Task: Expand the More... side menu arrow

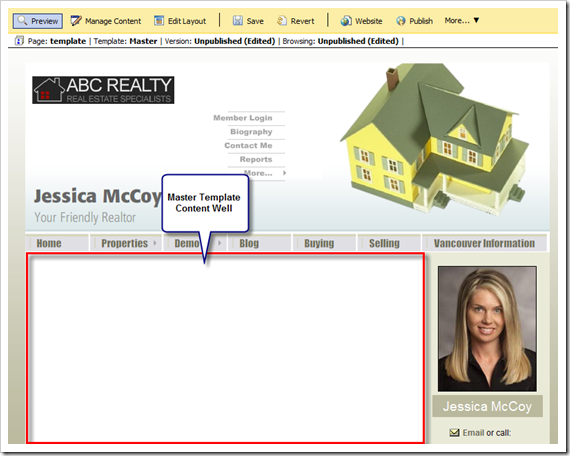Action: [284, 173]
